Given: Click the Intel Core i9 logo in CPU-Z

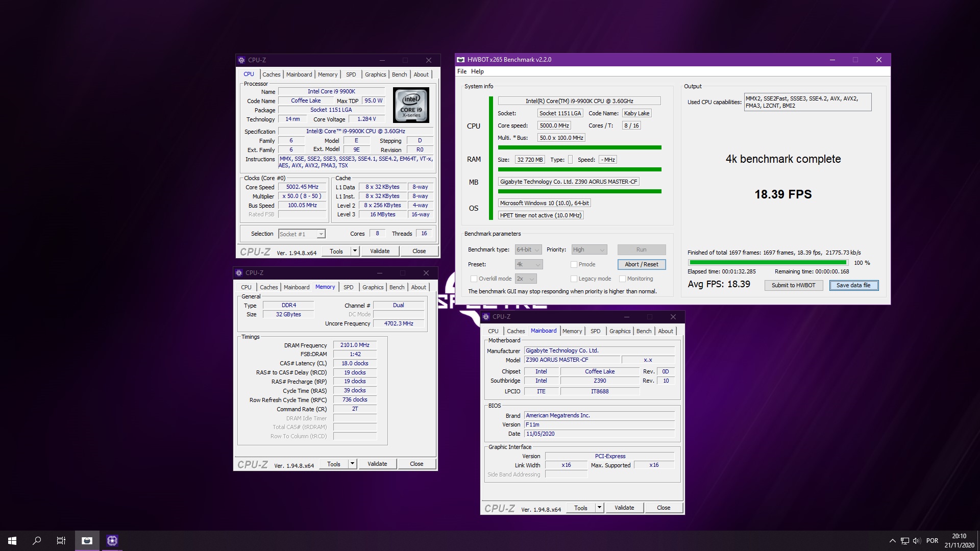Looking at the screenshot, I should pyautogui.click(x=411, y=105).
